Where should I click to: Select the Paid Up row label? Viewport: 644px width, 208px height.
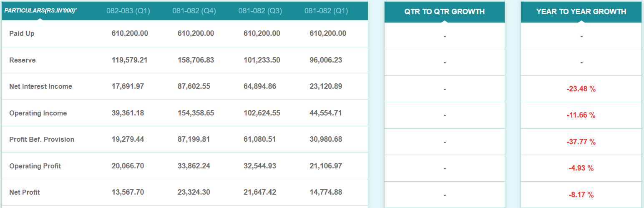coord(22,33)
